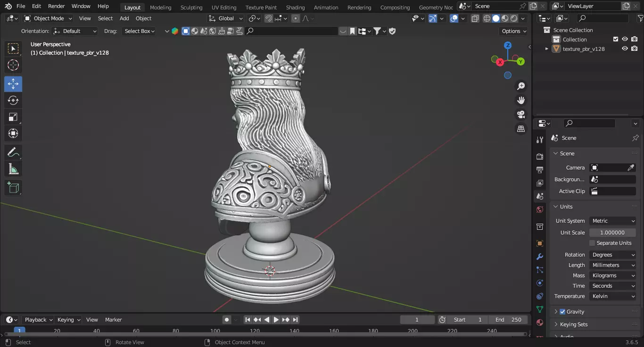Switch to the Sculpting workspace tab
This screenshot has width=644, height=347.
click(x=191, y=8)
